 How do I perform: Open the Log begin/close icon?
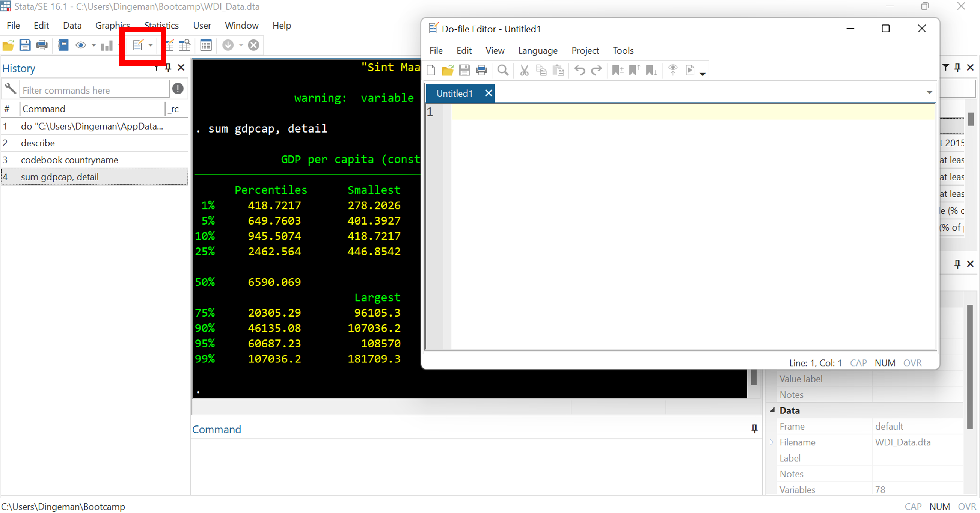[63, 45]
